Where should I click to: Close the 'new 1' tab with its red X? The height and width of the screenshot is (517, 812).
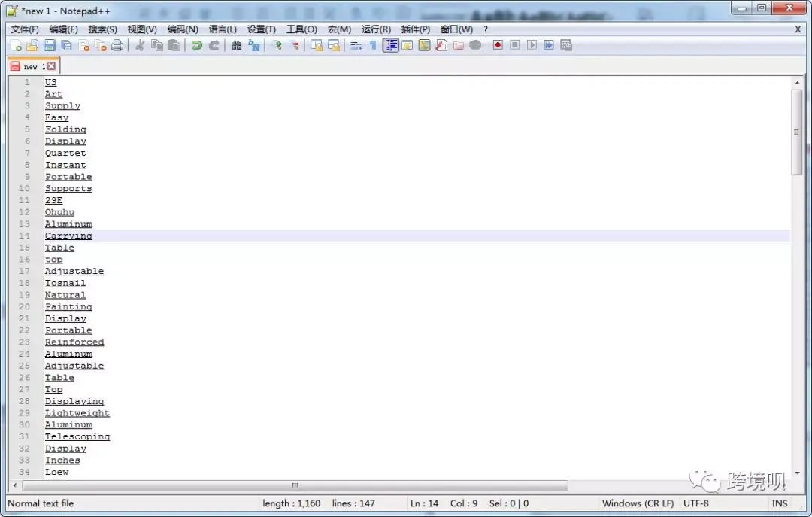[x=51, y=66]
